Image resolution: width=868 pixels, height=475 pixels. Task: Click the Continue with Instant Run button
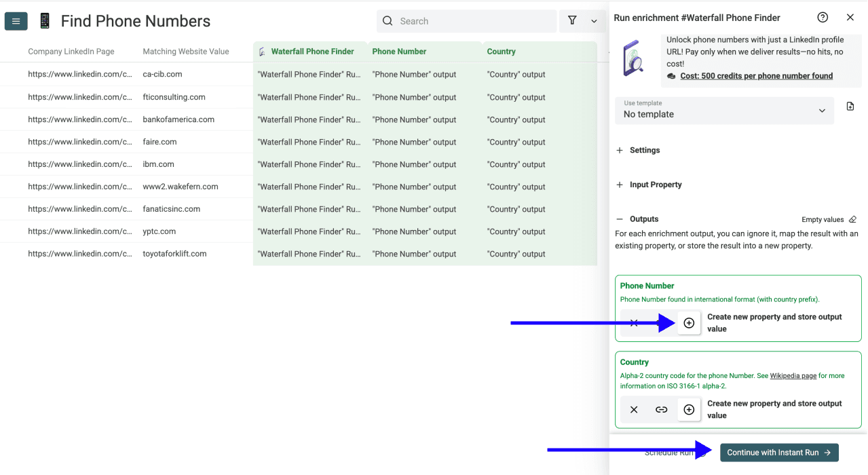click(778, 452)
